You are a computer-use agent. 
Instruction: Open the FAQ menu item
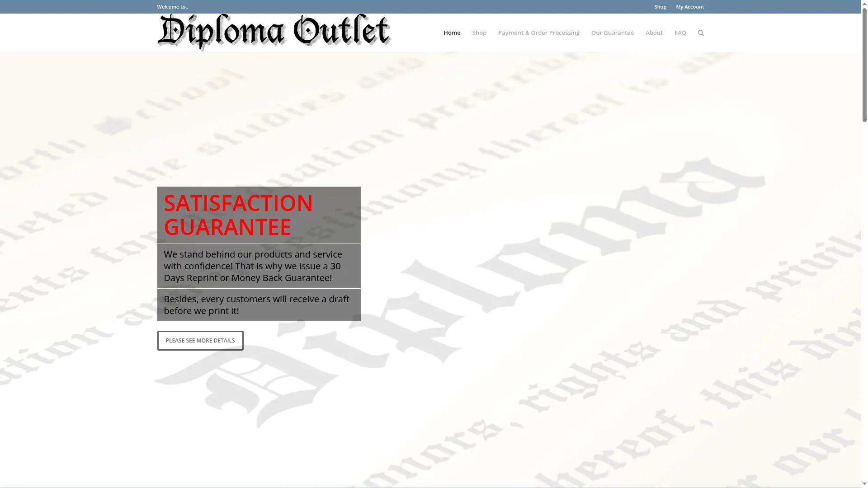[x=680, y=33]
